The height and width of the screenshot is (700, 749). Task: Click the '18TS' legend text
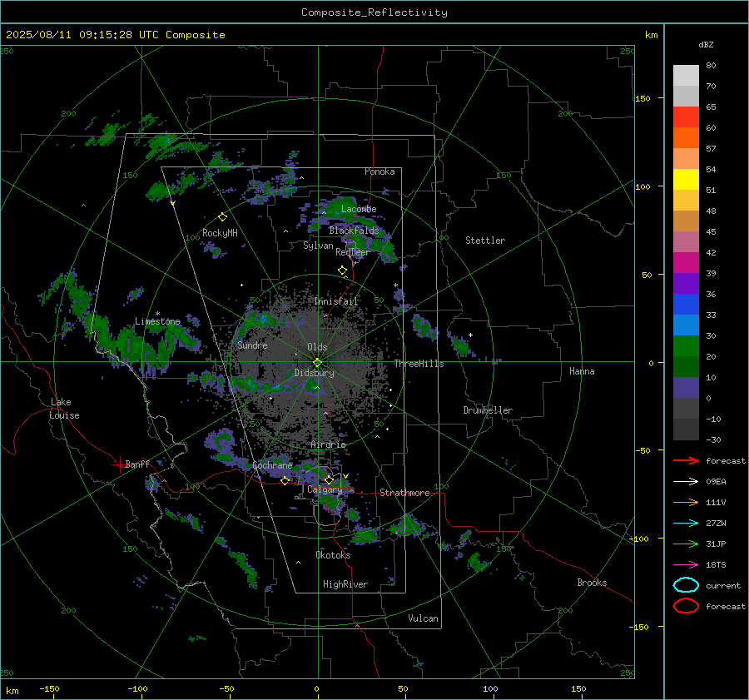716,565
